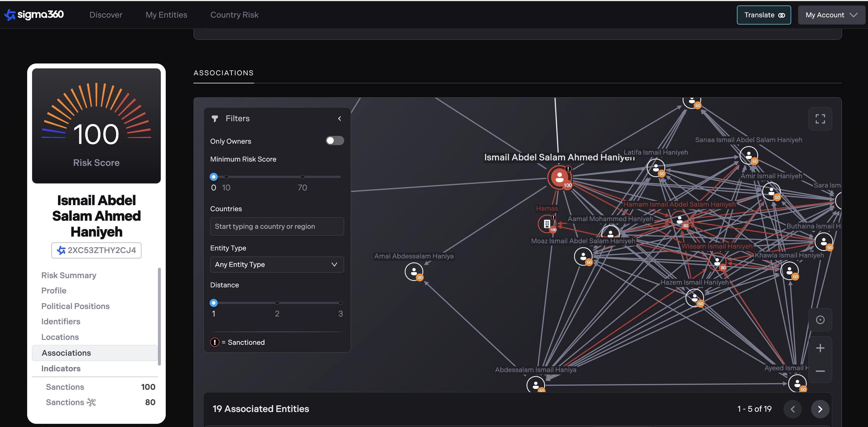This screenshot has width=868, height=427.
Task: Expand the My Account menu
Action: 831,15
